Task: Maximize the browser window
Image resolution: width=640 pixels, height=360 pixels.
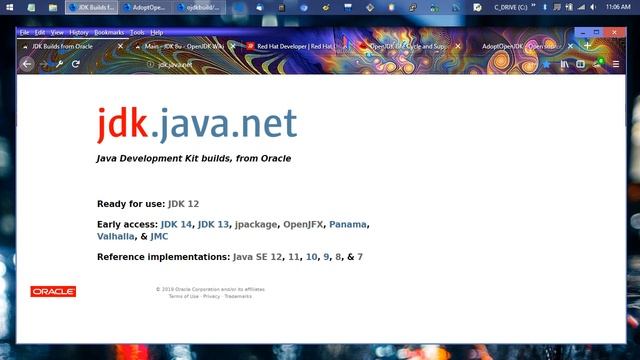Action: point(596,32)
